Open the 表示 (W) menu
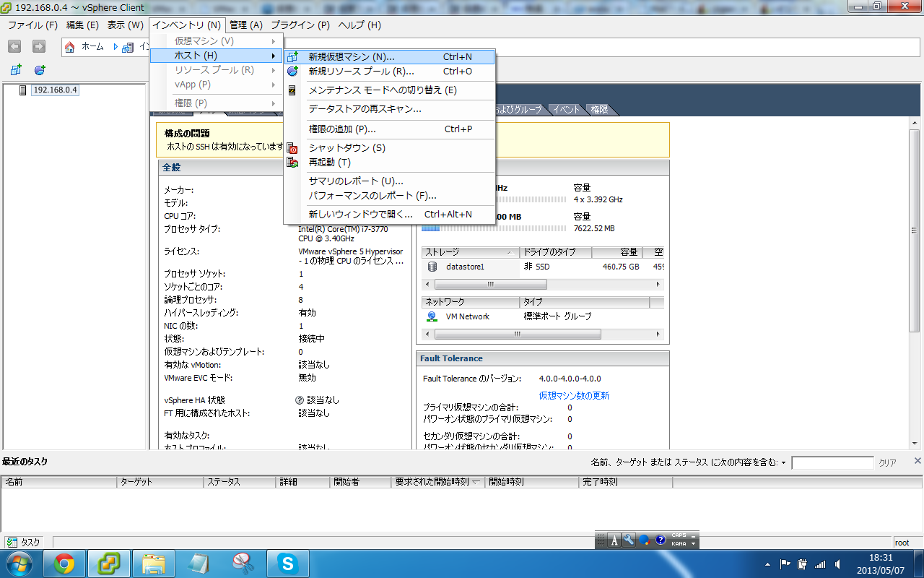This screenshot has width=924, height=578. (126, 25)
